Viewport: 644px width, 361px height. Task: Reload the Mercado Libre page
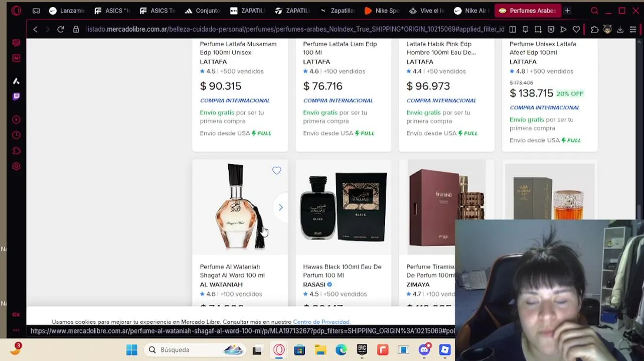60,30
